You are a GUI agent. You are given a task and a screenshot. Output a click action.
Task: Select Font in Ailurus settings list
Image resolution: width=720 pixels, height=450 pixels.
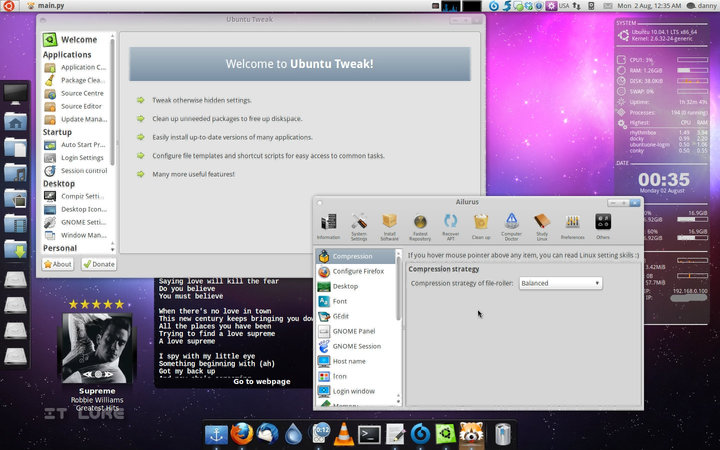355,301
